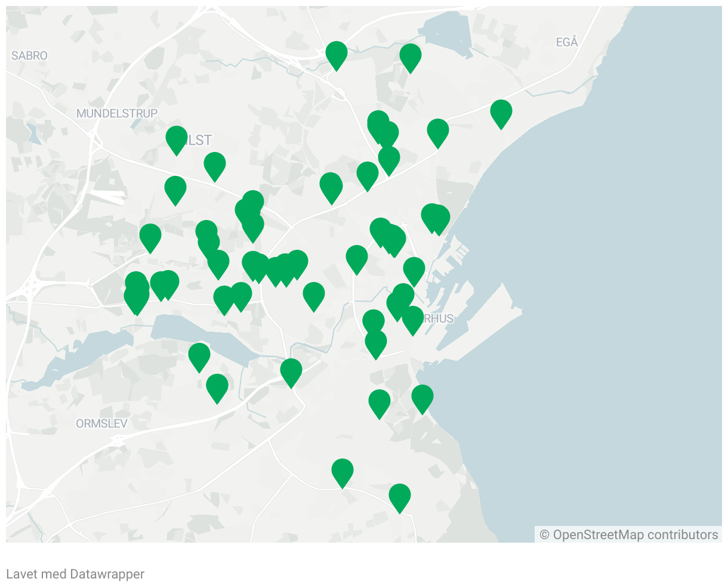Click the marker below and right of the 'LST' label
The image size is (728, 588).
215,165
